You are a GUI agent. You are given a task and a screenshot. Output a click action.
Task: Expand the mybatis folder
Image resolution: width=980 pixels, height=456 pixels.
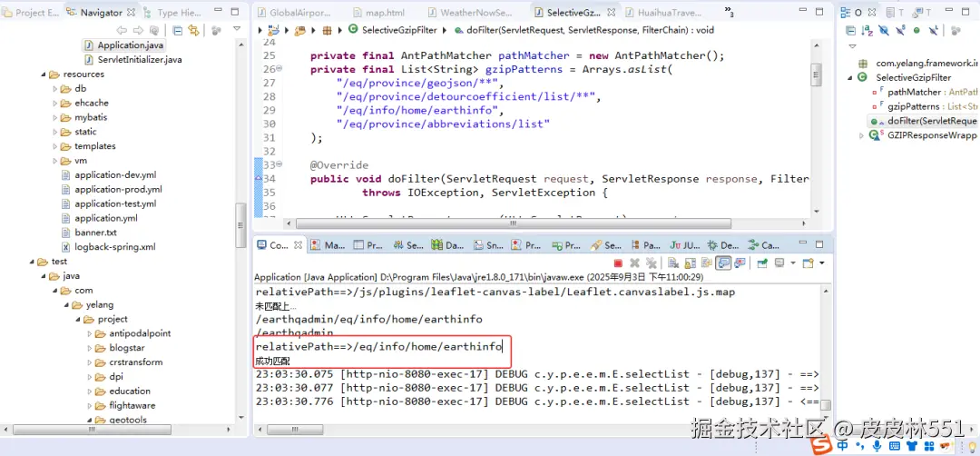[x=55, y=117]
